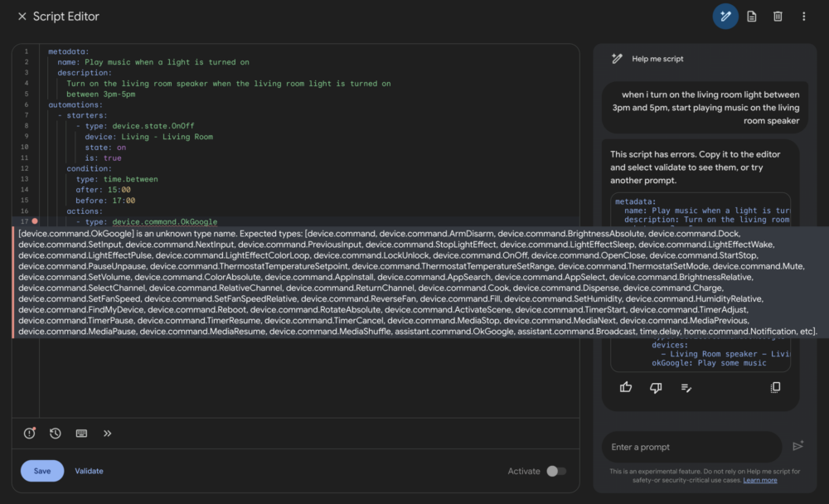Screen dimensions: 829x504
Task: Rate the suggested script with thumbs up
Action: tap(625, 386)
